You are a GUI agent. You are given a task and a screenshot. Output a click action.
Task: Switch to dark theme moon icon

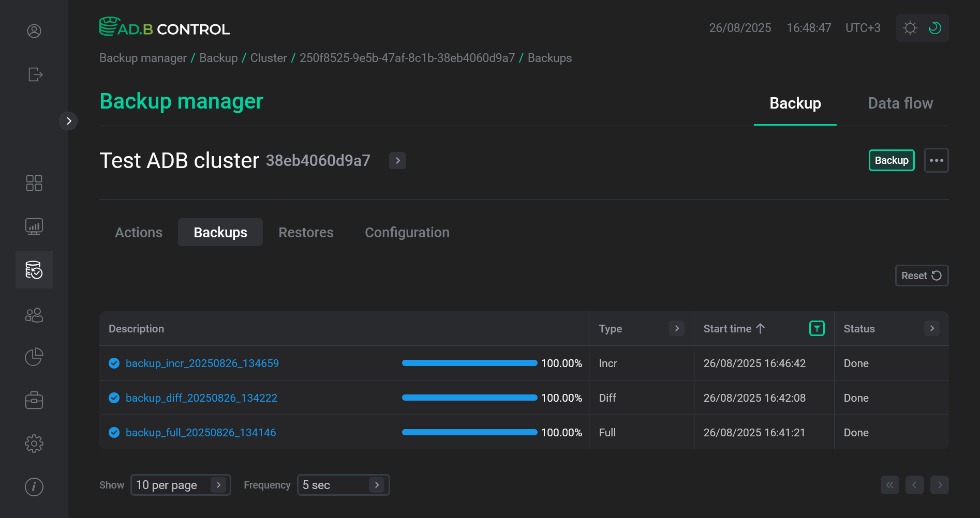pos(935,28)
